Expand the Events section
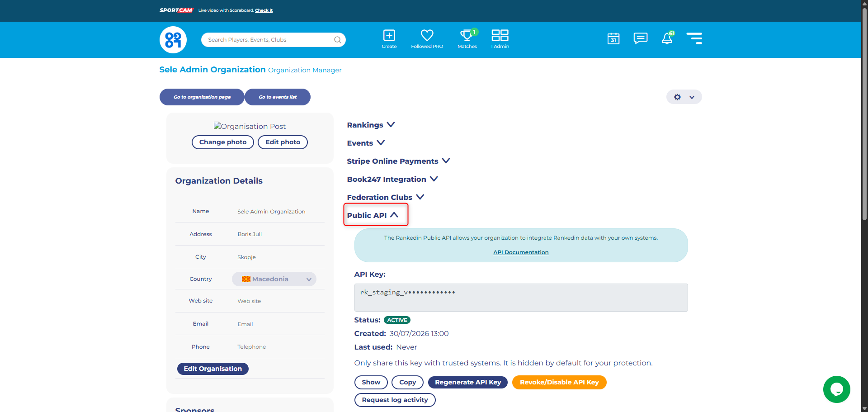Screen dimensions: 868x412 coord(366,143)
